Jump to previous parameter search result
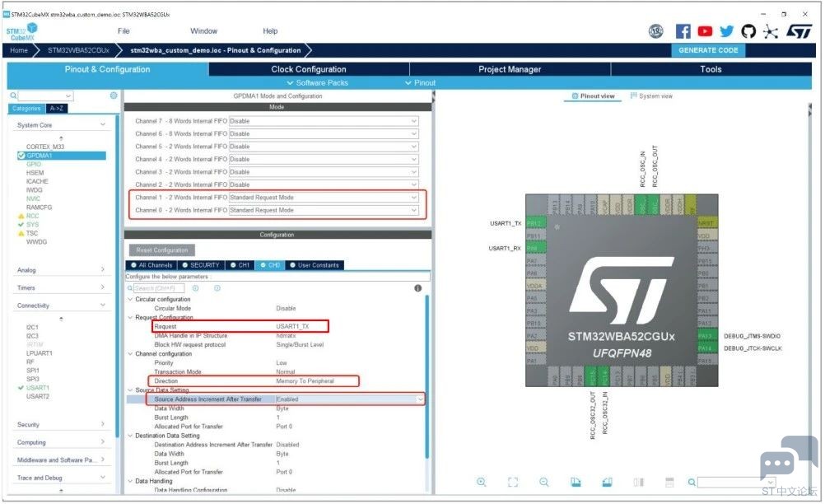The width and height of the screenshot is (825, 504). (195, 288)
